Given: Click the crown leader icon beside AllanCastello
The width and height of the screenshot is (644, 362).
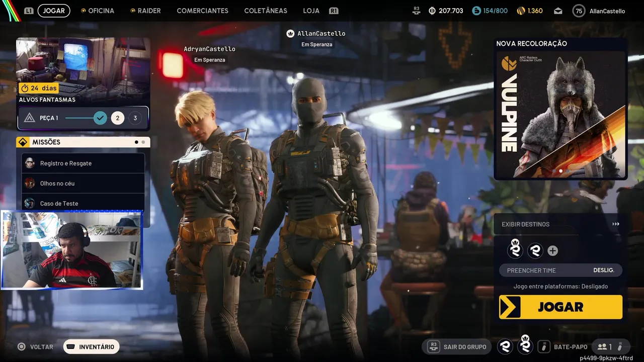Looking at the screenshot, I should [x=290, y=34].
